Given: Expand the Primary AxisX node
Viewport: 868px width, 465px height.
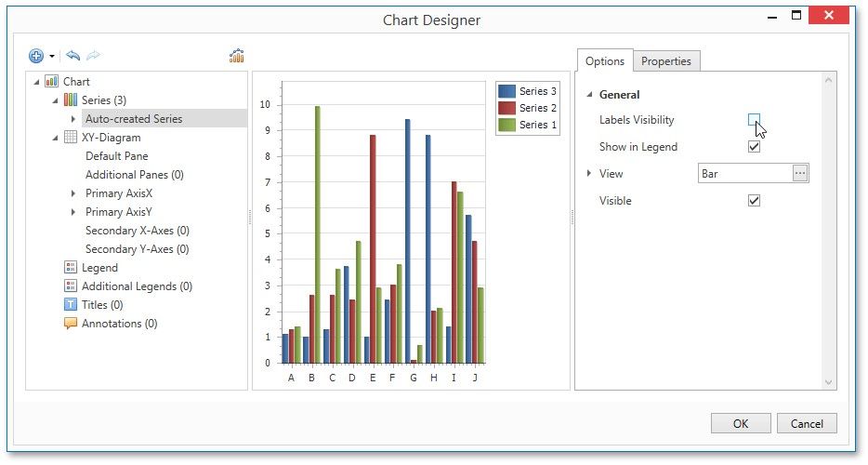Looking at the screenshot, I should coord(73,193).
